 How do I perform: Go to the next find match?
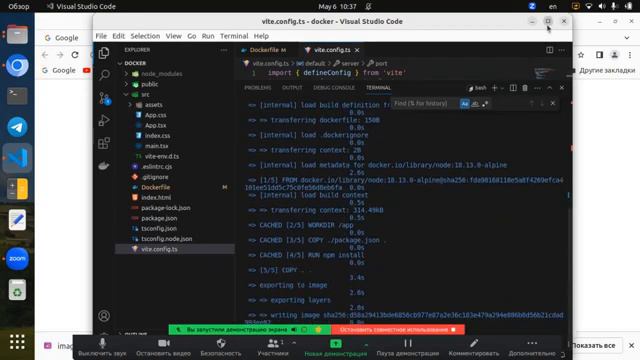click(x=542, y=104)
